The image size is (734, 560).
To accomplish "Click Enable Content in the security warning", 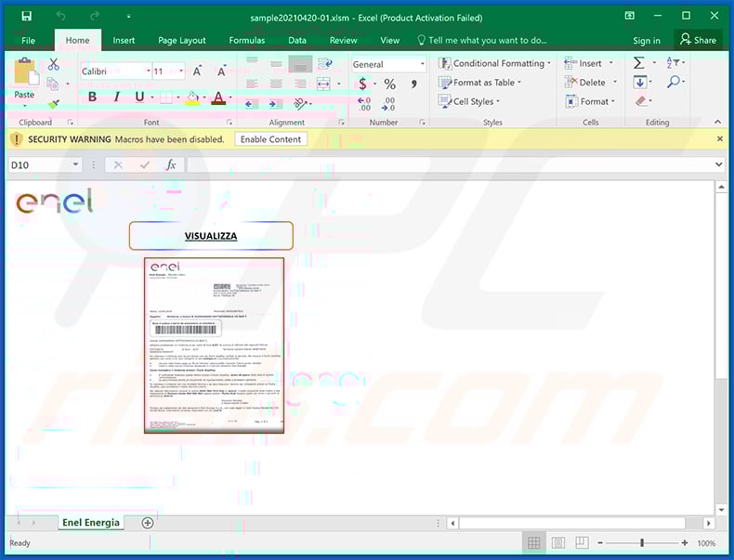I will (x=270, y=139).
